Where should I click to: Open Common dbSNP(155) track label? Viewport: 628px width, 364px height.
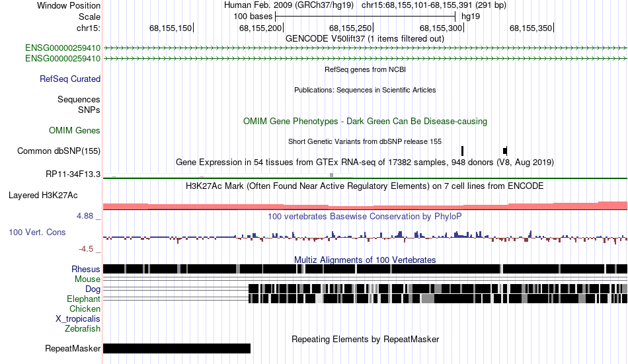(59, 151)
